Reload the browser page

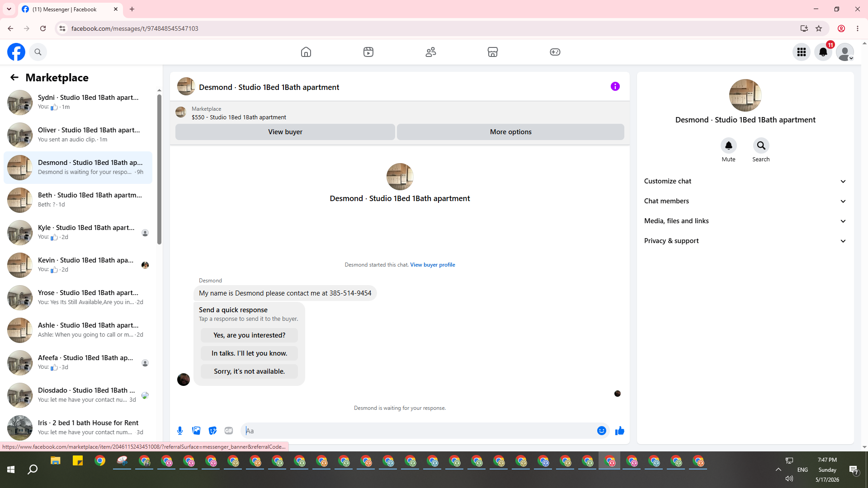(x=43, y=28)
